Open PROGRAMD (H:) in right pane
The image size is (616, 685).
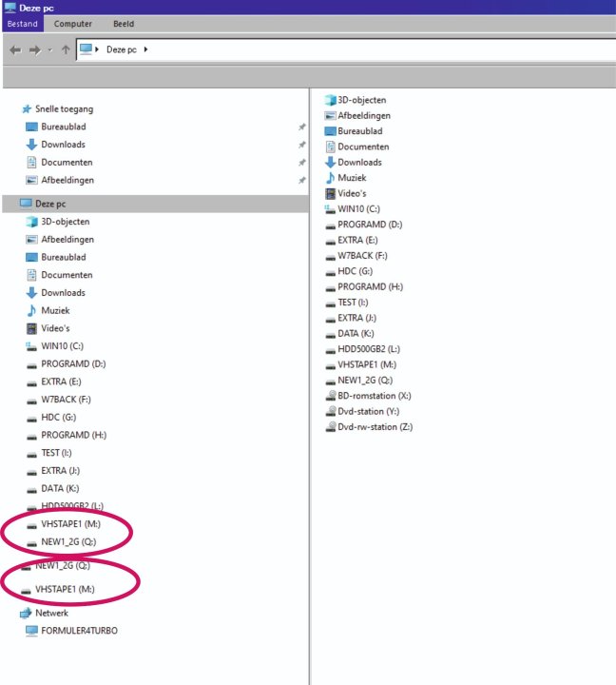[370, 287]
